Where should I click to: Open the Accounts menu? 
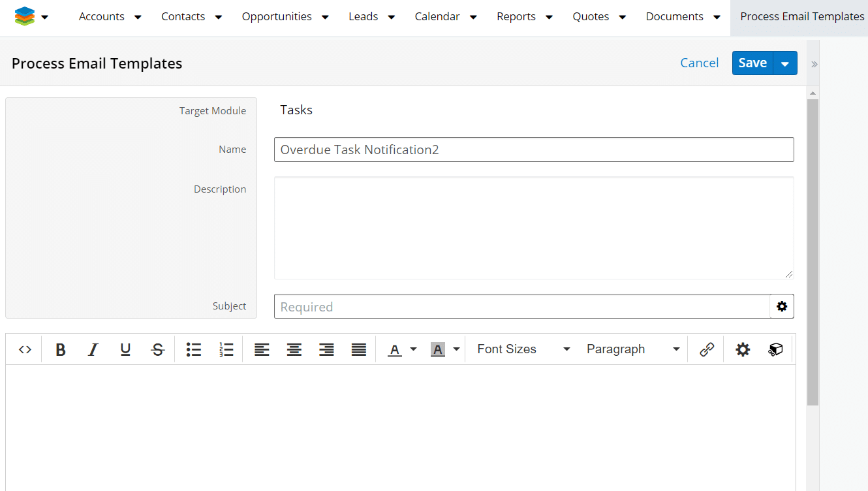102,16
